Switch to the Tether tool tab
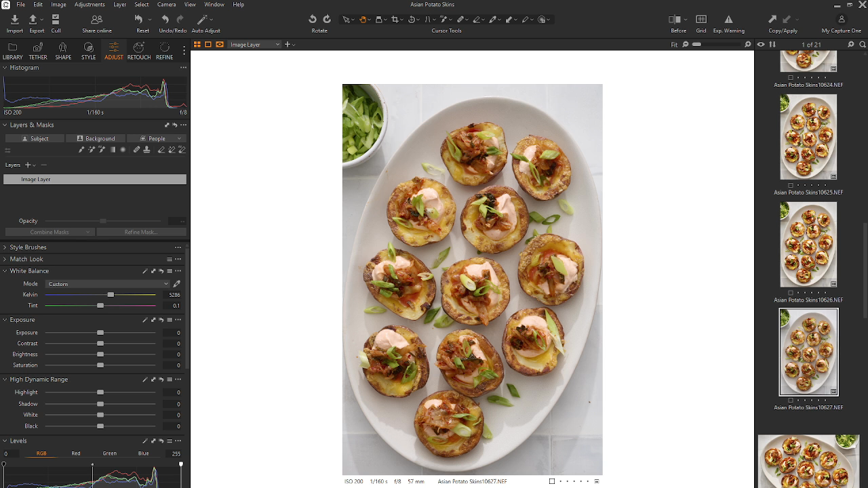The height and width of the screenshot is (488, 868). pyautogui.click(x=38, y=51)
